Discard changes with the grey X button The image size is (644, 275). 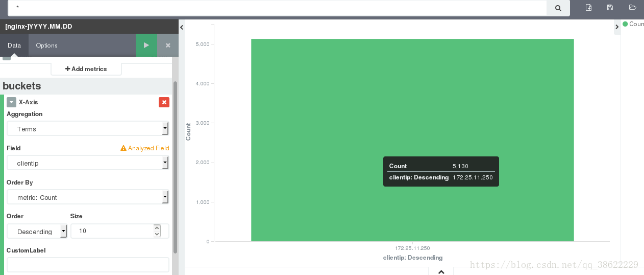pos(168,45)
